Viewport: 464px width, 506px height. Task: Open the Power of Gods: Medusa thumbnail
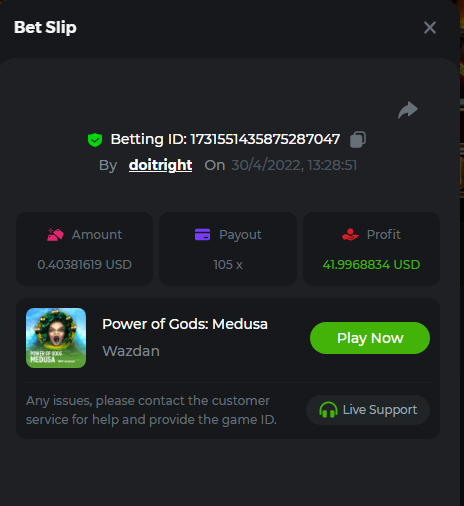[x=56, y=338]
